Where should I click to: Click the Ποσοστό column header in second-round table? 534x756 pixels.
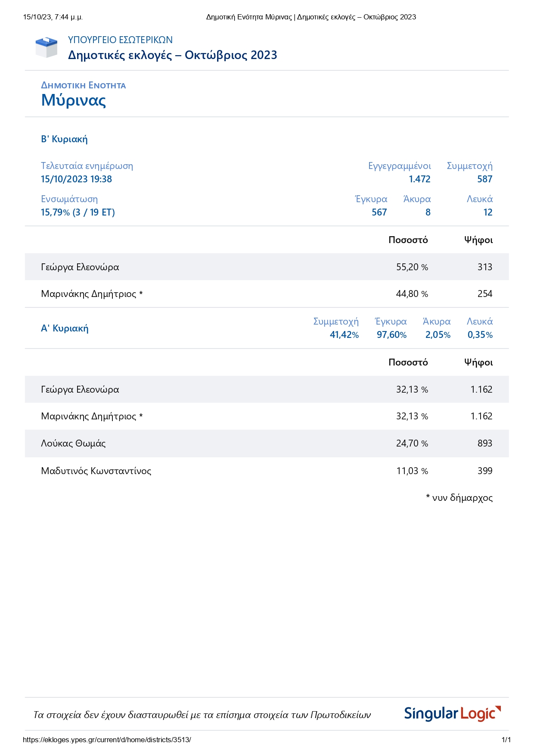pyautogui.click(x=408, y=240)
